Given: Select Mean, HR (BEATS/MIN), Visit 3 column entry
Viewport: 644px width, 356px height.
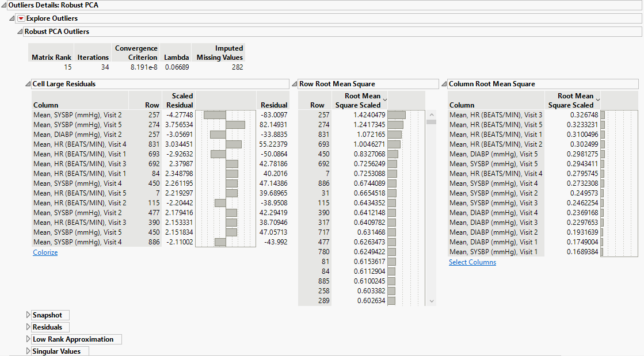Looking at the screenshot, I should [496, 115].
